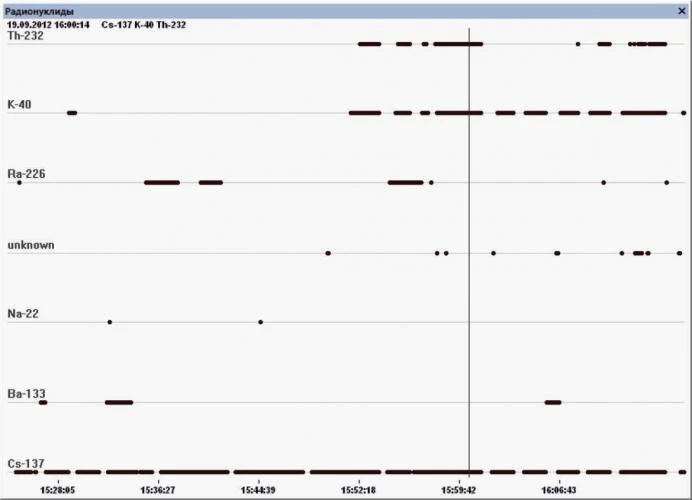
Task: Click the Na-22 row label
Action: (x=23, y=314)
